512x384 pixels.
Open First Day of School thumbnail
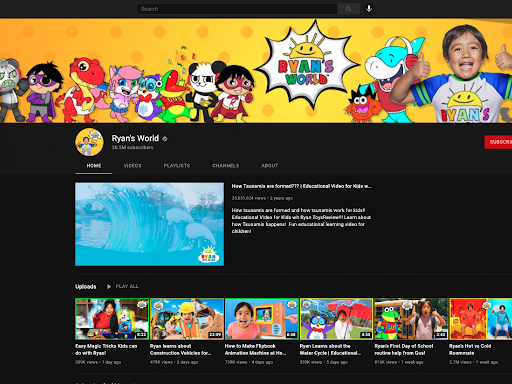pyautogui.click(x=411, y=319)
